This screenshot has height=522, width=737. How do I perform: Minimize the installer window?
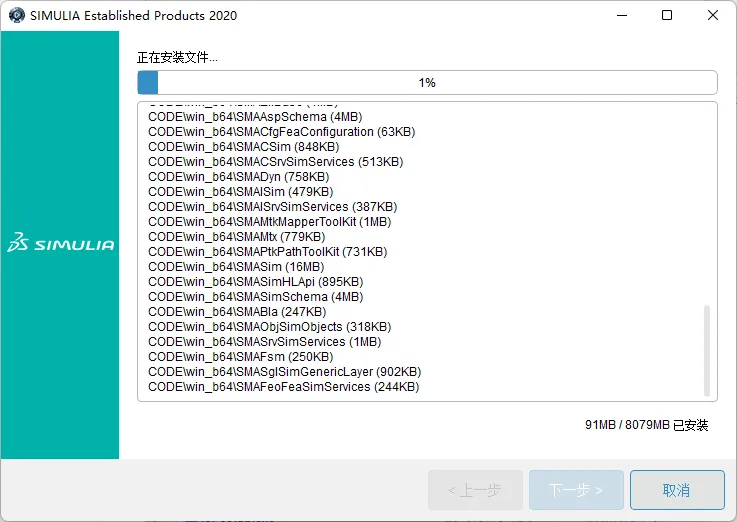pos(622,16)
